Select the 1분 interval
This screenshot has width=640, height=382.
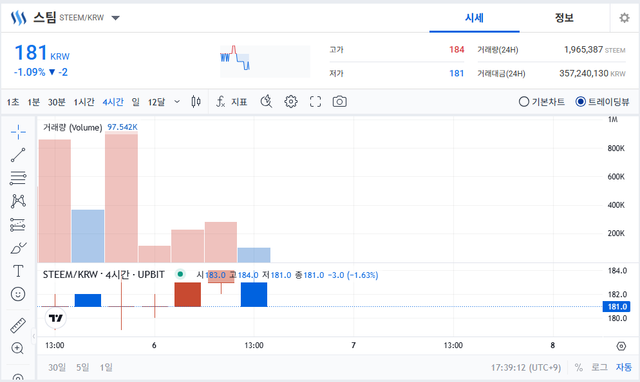(x=33, y=102)
